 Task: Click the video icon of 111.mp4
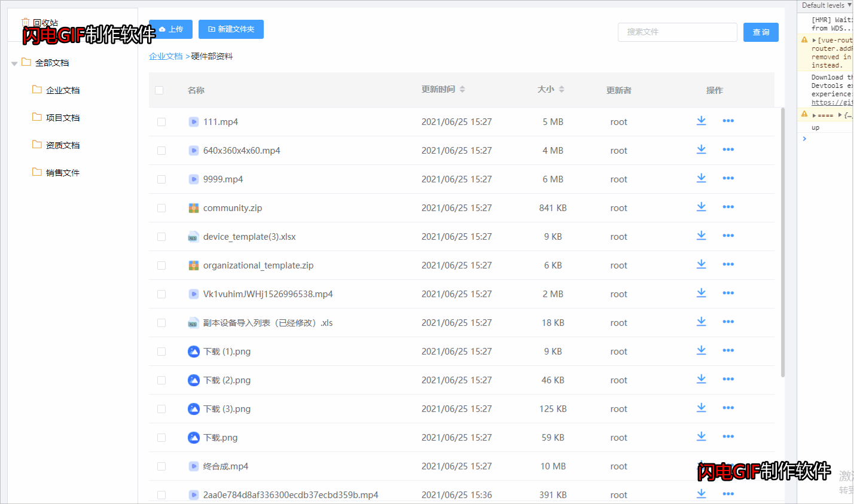[x=194, y=122]
